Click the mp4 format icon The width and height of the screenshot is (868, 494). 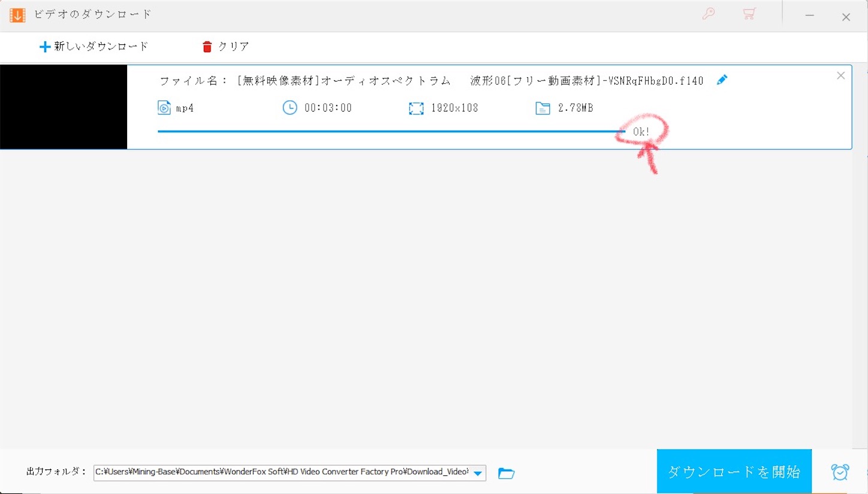pyautogui.click(x=164, y=107)
